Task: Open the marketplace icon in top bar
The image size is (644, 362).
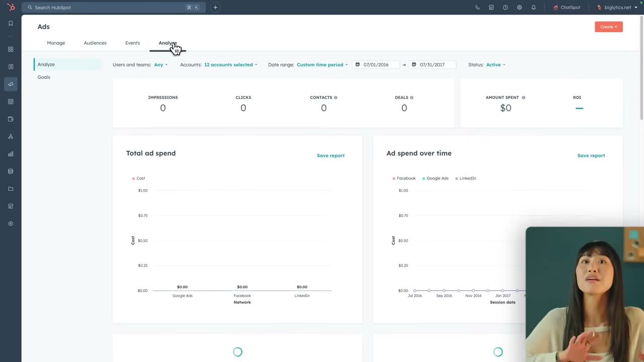Action: [492, 8]
